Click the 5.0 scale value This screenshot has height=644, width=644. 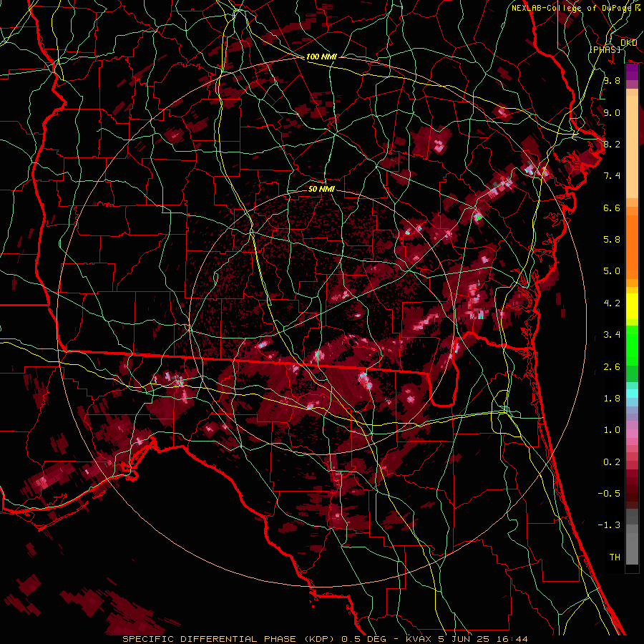(x=612, y=271)
